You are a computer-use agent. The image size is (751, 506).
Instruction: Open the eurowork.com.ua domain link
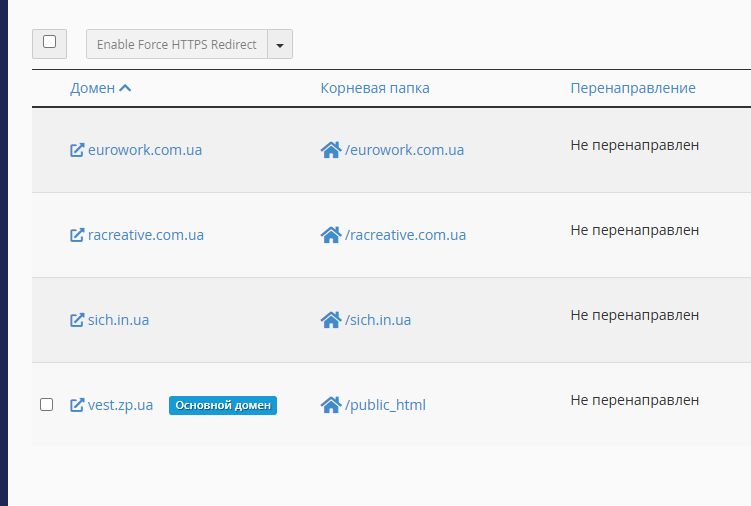point(145,150)
